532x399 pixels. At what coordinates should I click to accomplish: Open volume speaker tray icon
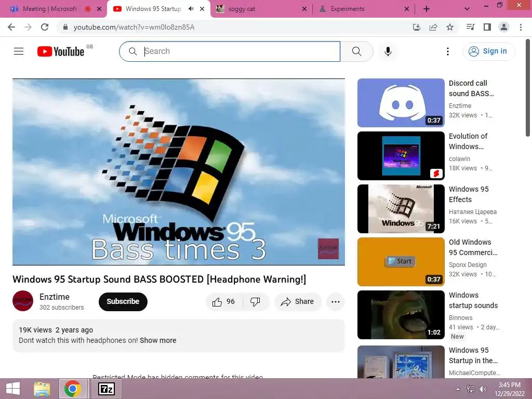pos(483,389)
